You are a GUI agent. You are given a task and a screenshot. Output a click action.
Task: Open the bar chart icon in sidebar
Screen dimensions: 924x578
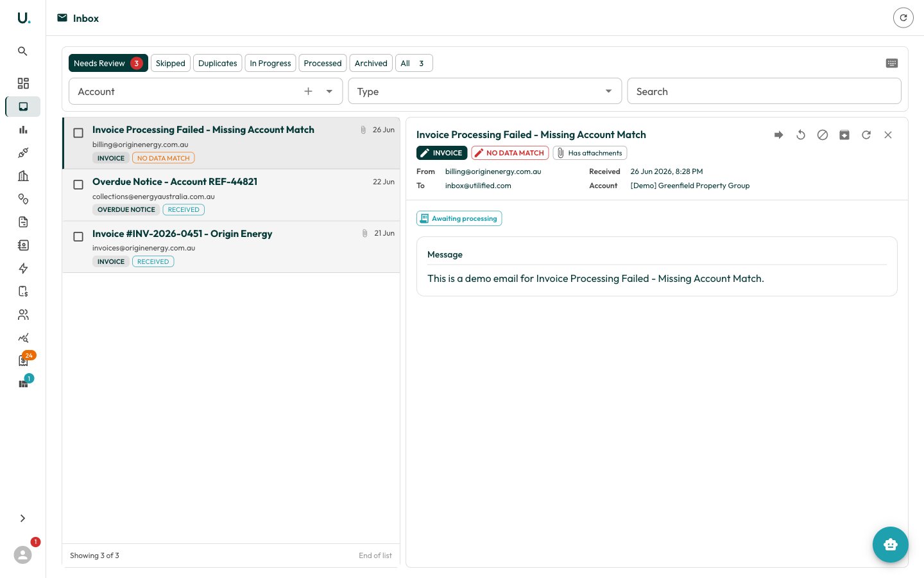(23, 130)
